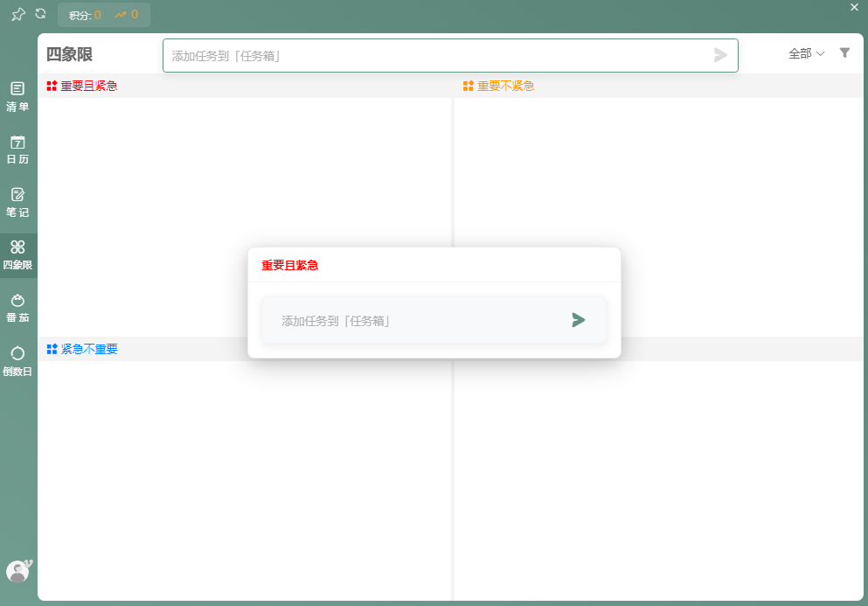Click the orange trend score indicator
The image size is (868, 606).
(127, 15)
